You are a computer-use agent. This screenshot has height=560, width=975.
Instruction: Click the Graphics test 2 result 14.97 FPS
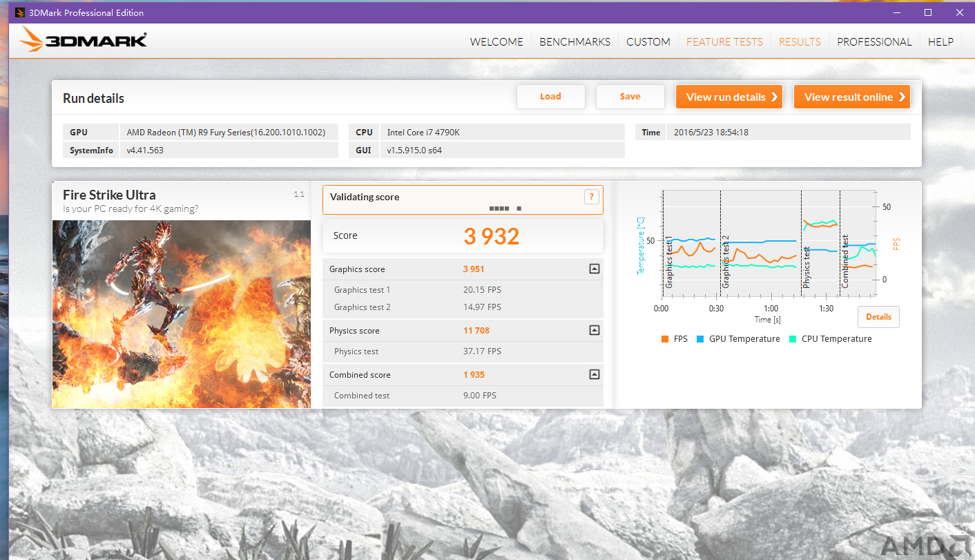point(482,307)
